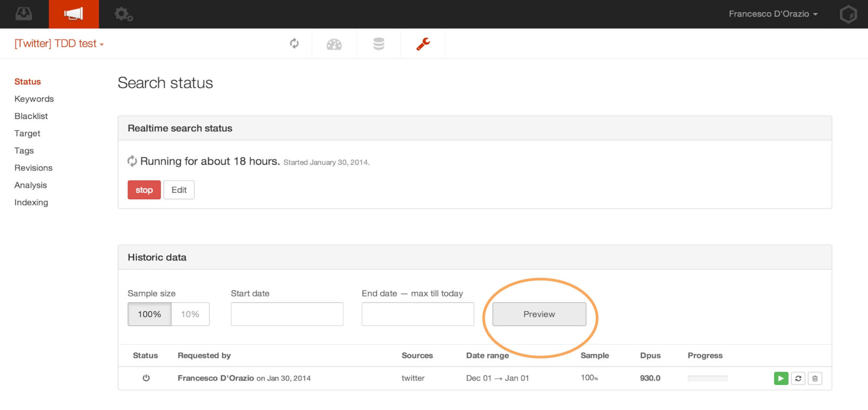Open the gears settings icon
The height and width of the screenshot is (410, 868).
point(123,14)
